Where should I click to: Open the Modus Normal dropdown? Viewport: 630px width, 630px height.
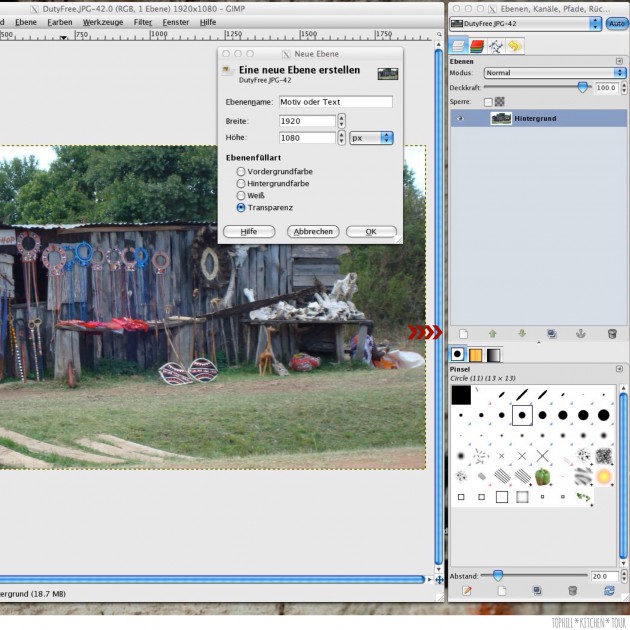[555, 73]
